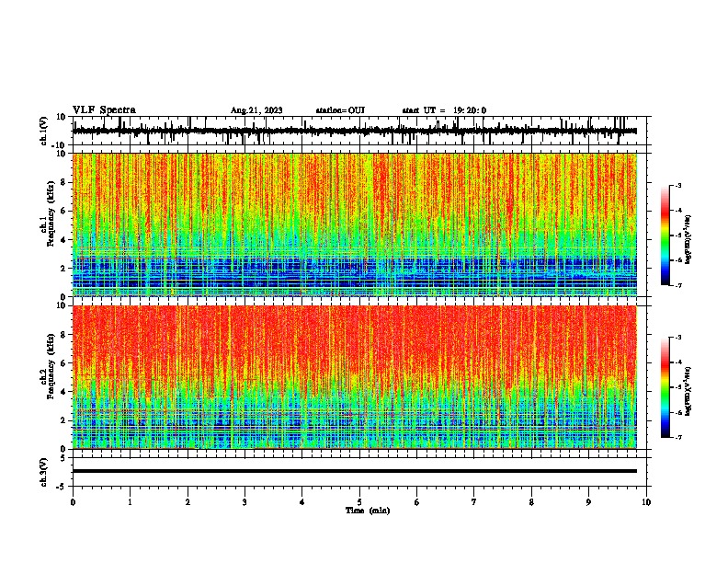Click the '-7' label on ch.1 color bar
The height and width of the screenshot is (563, 728).
point(678,285)
